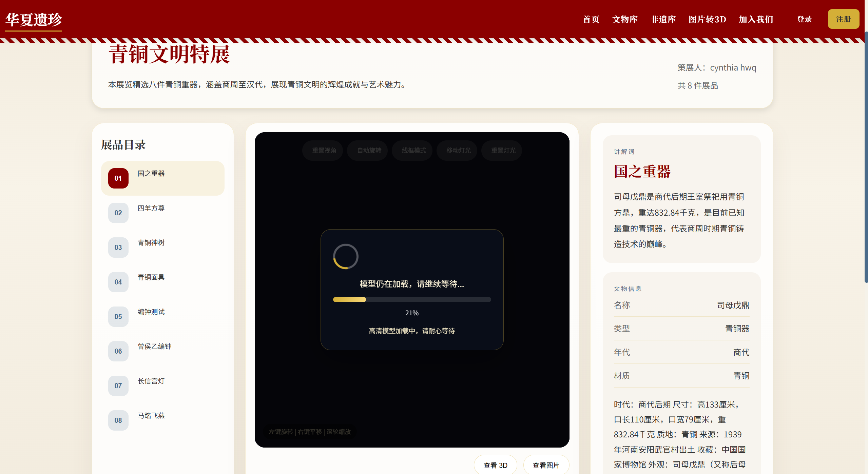Open the 文物库 nav item
This screenshot has width=868, height=474.
coord(625,19)
